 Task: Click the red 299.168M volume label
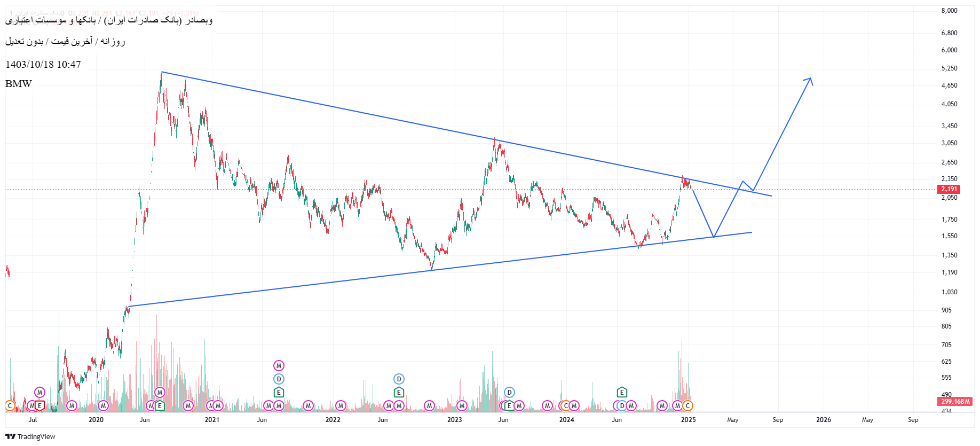[x=955, y=402]
